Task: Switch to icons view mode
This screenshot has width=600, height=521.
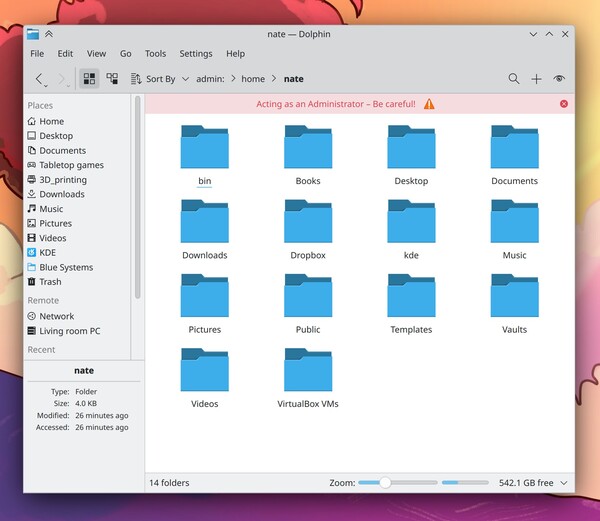Action: pos(89,79)
